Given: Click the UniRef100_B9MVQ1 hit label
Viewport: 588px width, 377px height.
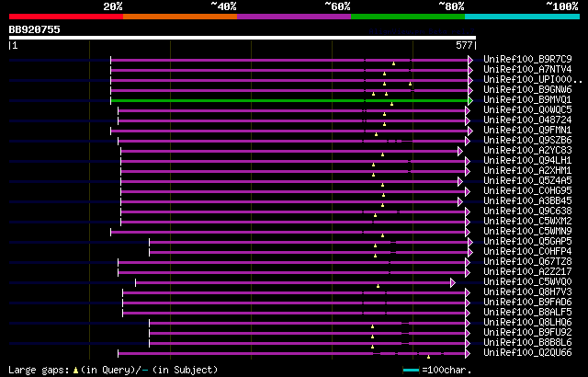Looking at the screenshot, I should click(527, 100).
